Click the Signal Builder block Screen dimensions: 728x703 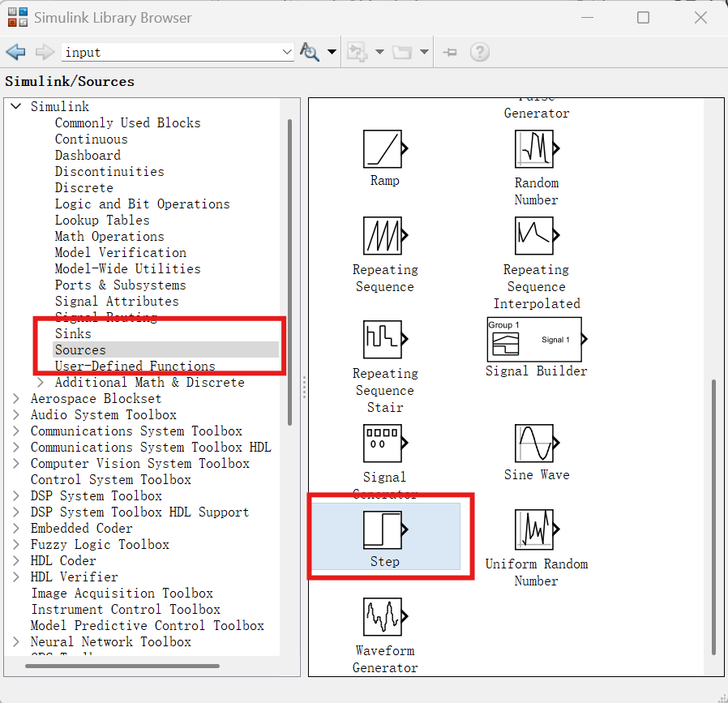coord(536,340)
